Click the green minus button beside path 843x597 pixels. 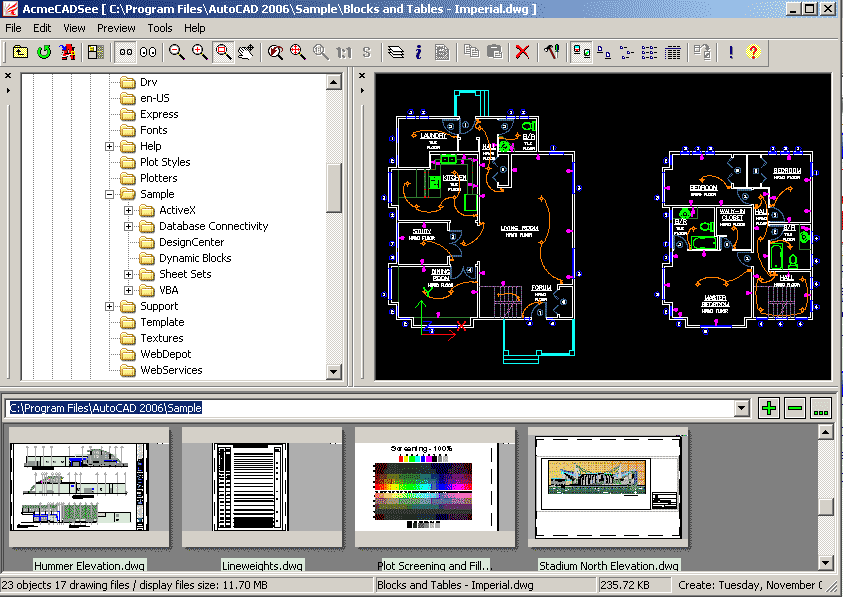(795, 408)
